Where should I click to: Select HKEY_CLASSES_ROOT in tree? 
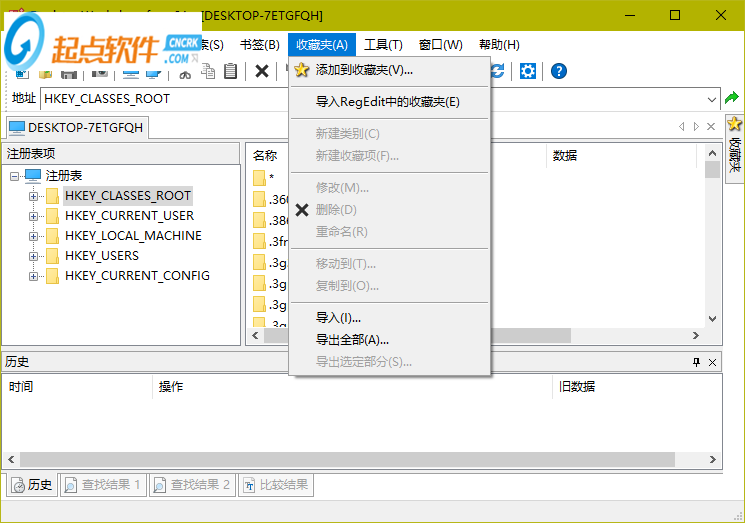[128, 196]
